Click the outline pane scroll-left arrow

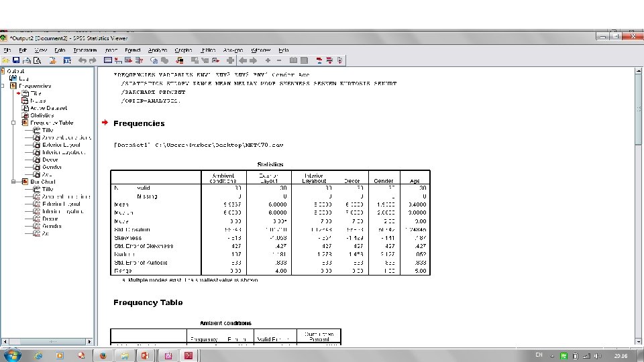(x=5, y=341)
